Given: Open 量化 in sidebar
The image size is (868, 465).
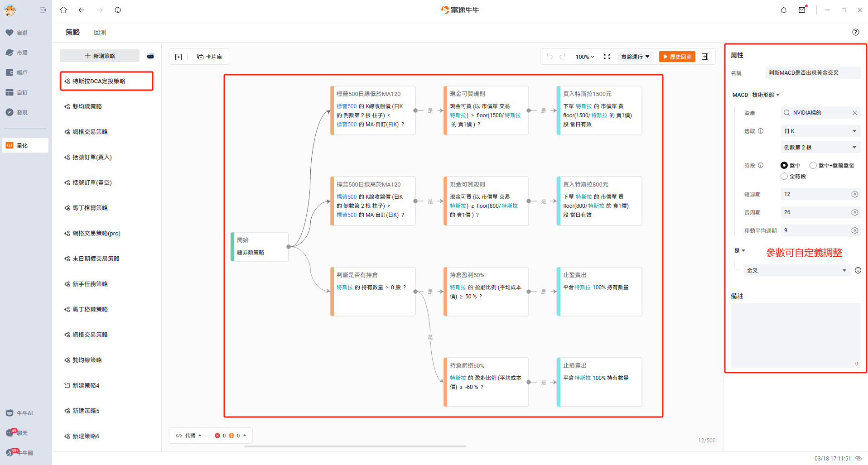Looking at the screenshot, I should pos(25,145).
